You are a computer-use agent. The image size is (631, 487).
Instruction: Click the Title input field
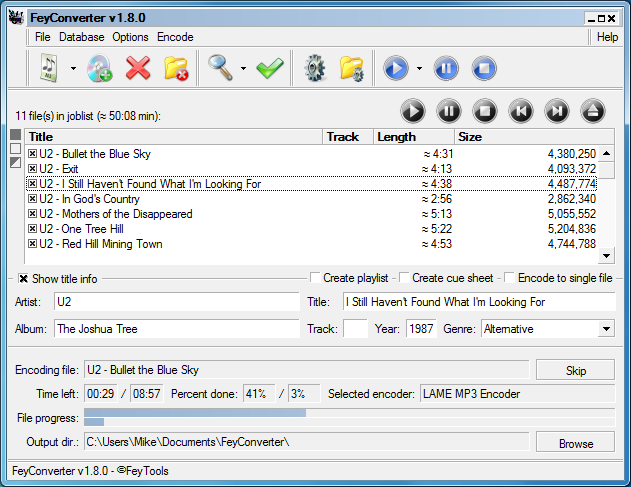[x=479, y=302]
